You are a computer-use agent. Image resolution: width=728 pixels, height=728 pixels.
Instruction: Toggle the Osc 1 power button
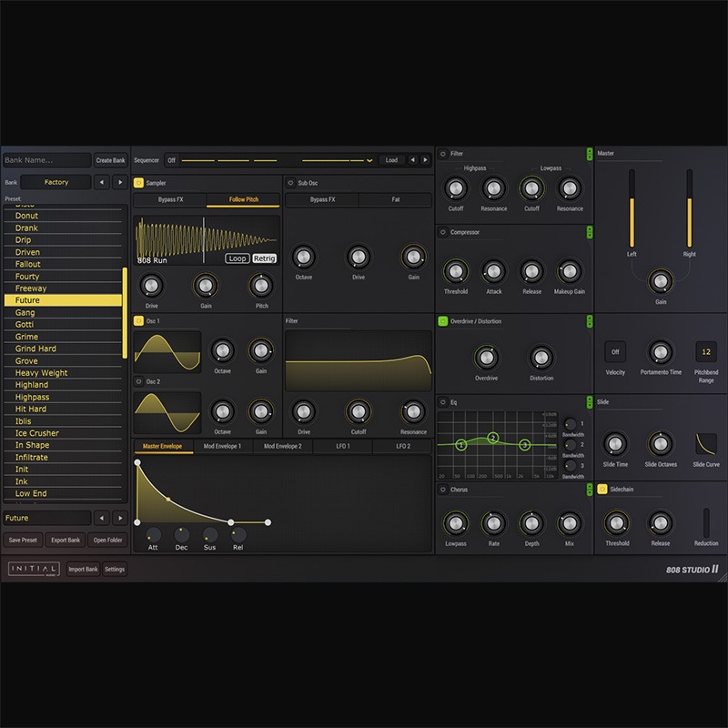138,321
